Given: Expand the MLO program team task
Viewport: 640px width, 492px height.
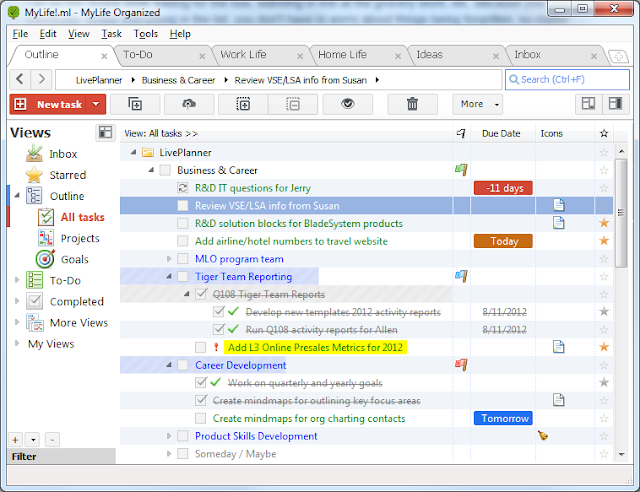Looking at the screenshot, I should click(x=169, y=259).
